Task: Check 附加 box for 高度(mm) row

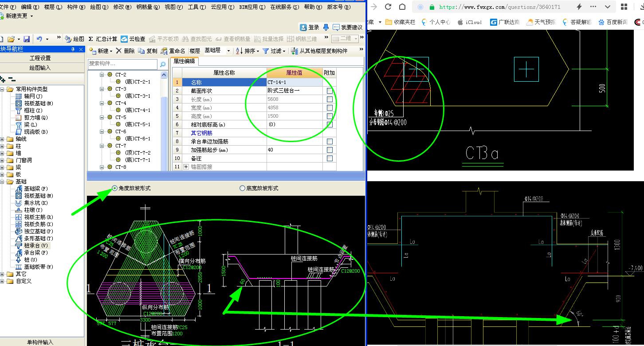Action: pyautogui.click(x=330, y=116)
